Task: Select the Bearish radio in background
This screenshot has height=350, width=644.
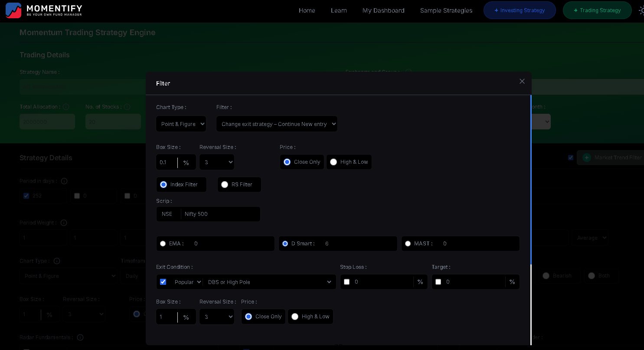Action: (x=546, y=276)
